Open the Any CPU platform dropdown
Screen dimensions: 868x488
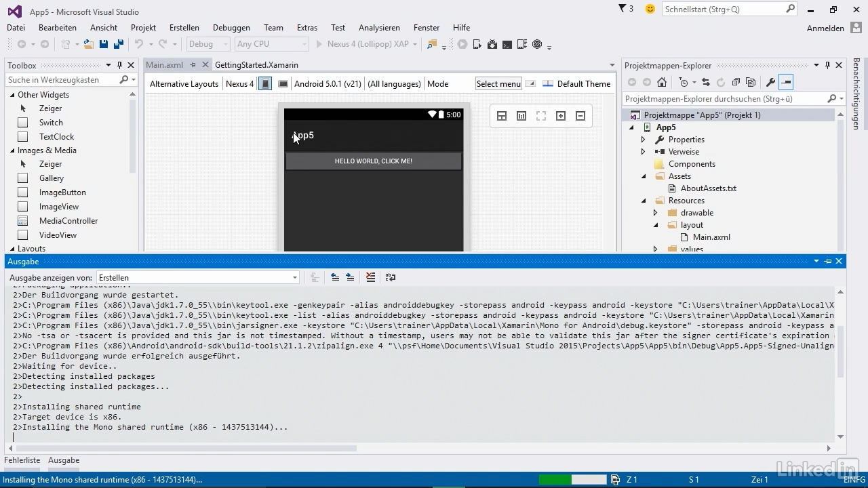(271, 44)
